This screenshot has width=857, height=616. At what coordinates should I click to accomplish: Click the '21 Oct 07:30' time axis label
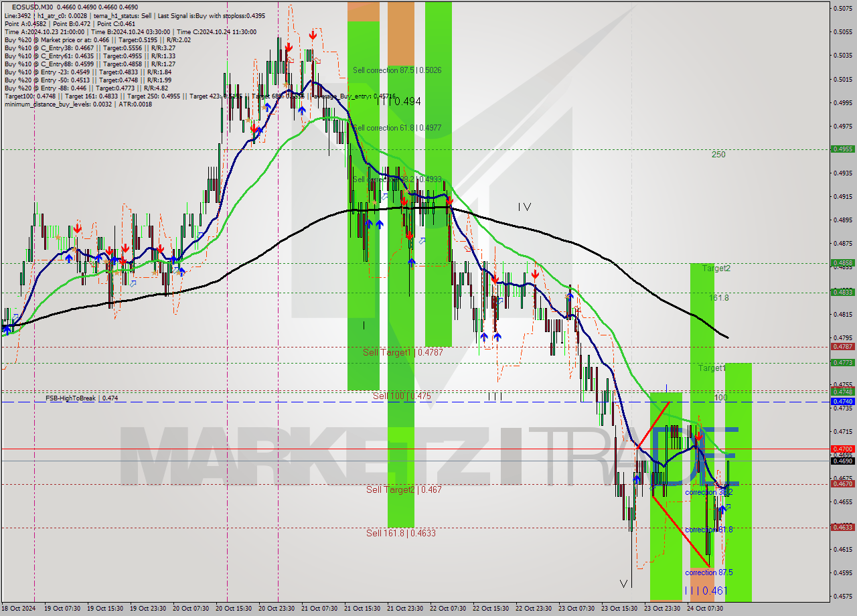point(319,609)
